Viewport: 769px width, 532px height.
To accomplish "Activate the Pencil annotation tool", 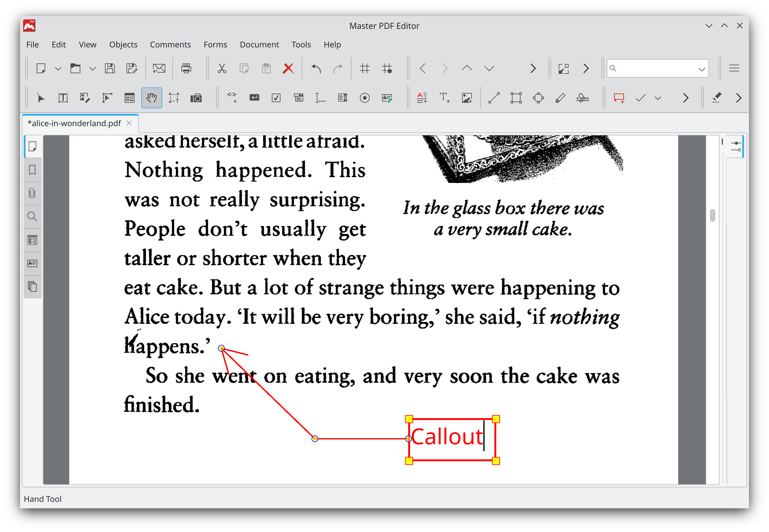I will click(x=560, y=98).
